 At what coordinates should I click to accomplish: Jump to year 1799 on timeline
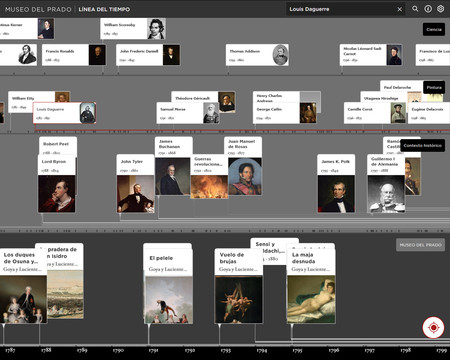[x=441, y=350]
